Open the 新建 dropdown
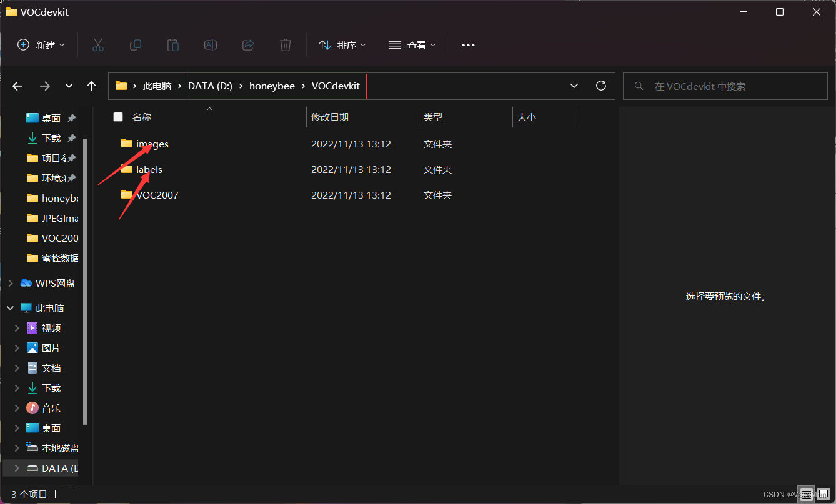The height and width of the screenshot is (504, 836). click(x=41, y=45)
